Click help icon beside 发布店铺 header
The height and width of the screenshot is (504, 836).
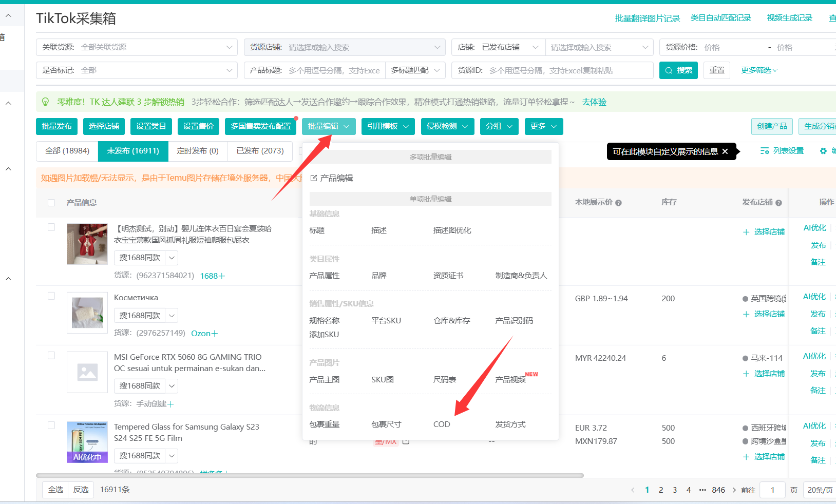(778, 203)
